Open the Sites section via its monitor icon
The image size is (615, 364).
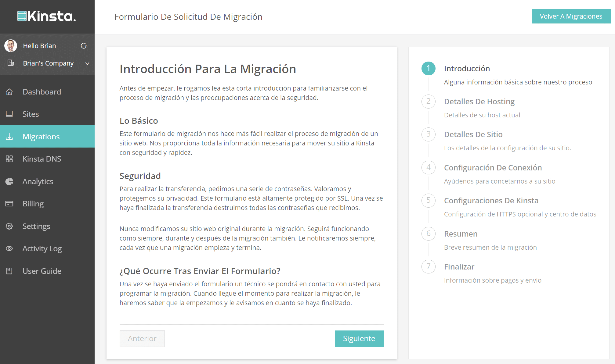tap(9, 114)
